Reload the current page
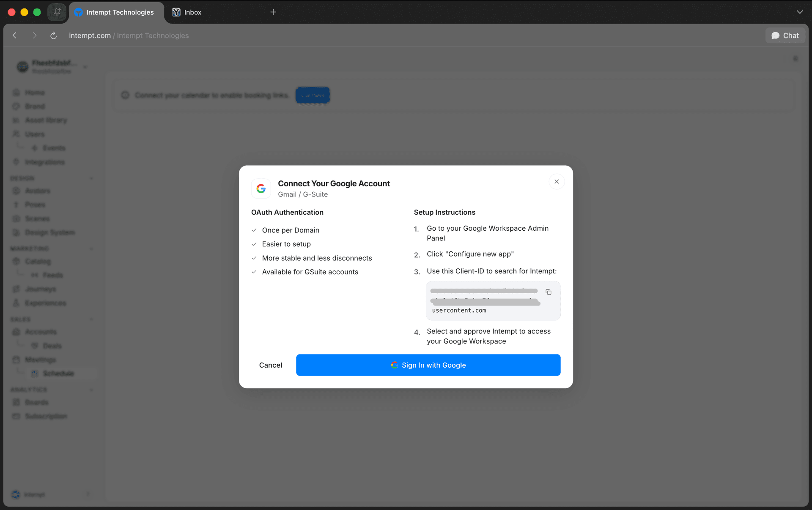The height and width of the screenshot is (510, 812). coord(54,35)
